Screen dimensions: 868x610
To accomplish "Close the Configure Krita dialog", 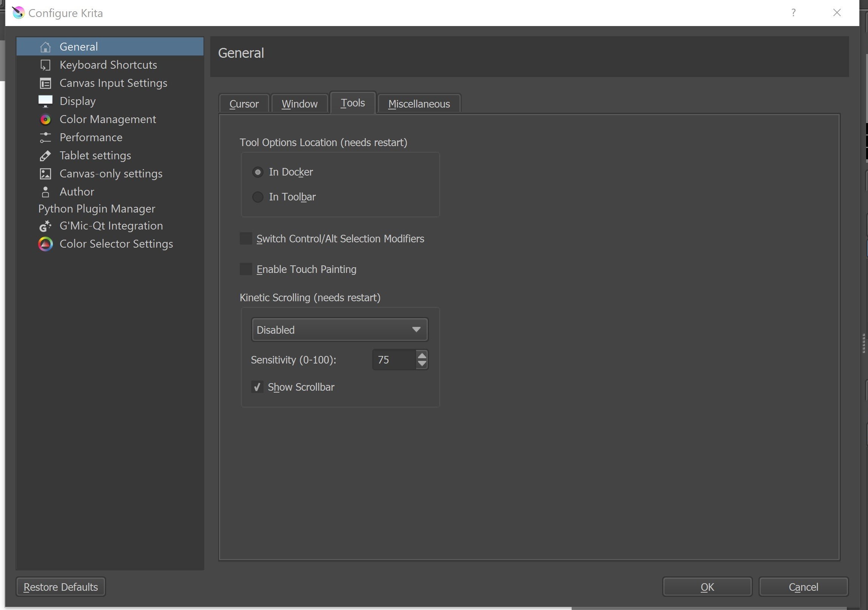I will coord(837,13).
